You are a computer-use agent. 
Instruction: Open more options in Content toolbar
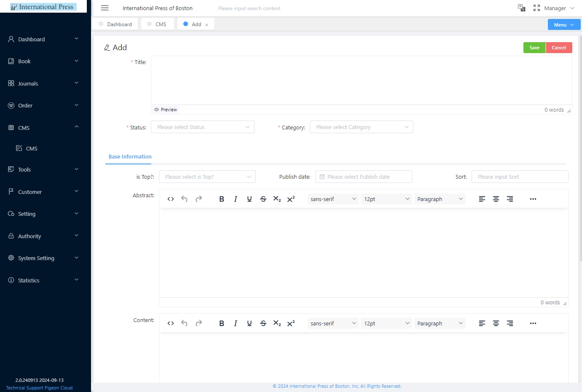click(533, 323)
